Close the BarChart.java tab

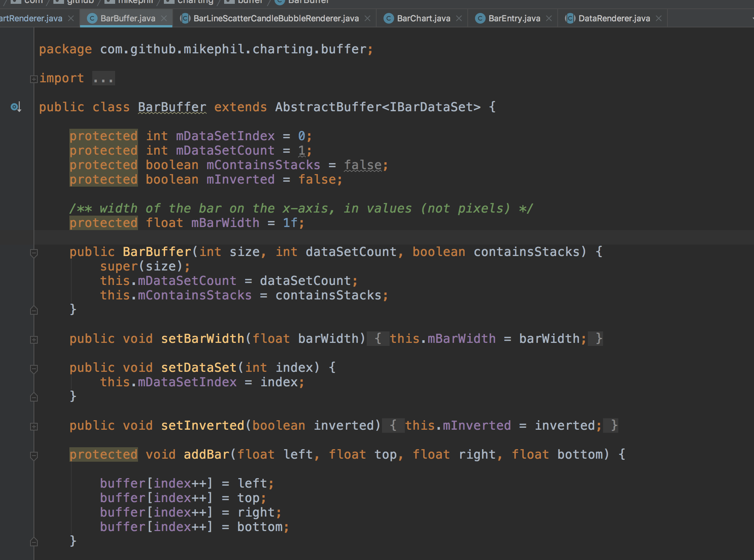point(459,18)
